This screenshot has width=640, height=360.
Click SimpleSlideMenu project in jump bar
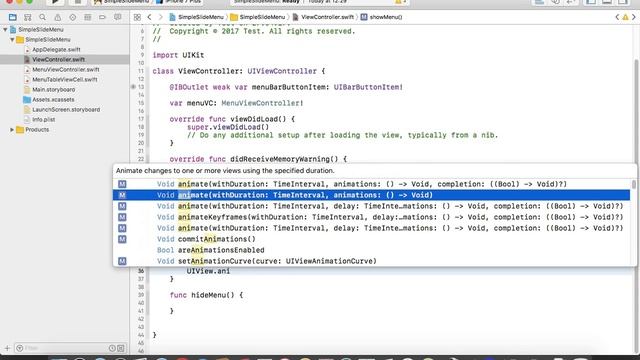(x=196, y=17)
